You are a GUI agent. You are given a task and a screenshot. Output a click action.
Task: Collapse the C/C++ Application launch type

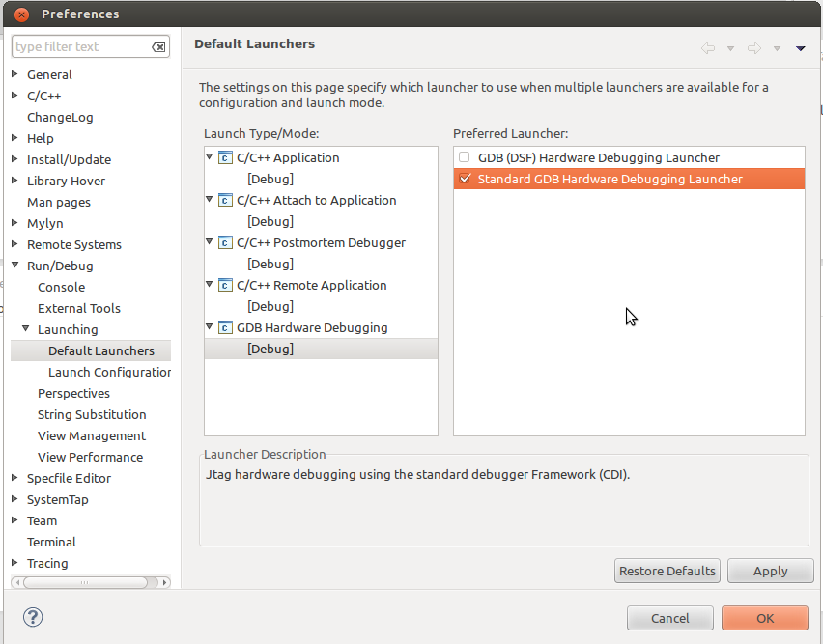209,156
